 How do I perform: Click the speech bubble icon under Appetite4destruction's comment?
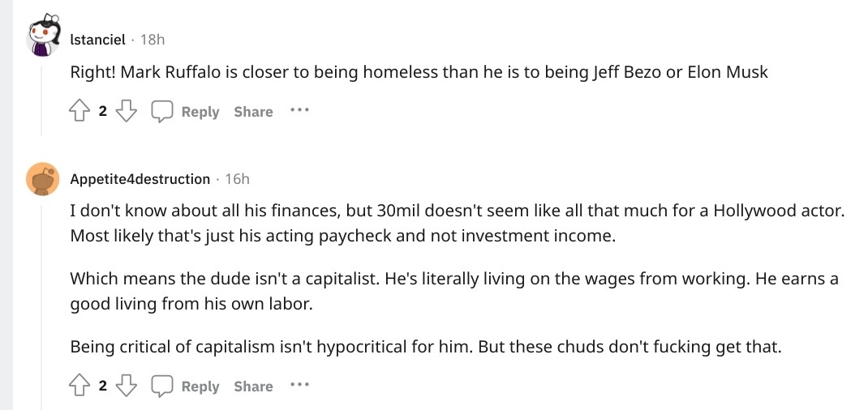(163, 387)
